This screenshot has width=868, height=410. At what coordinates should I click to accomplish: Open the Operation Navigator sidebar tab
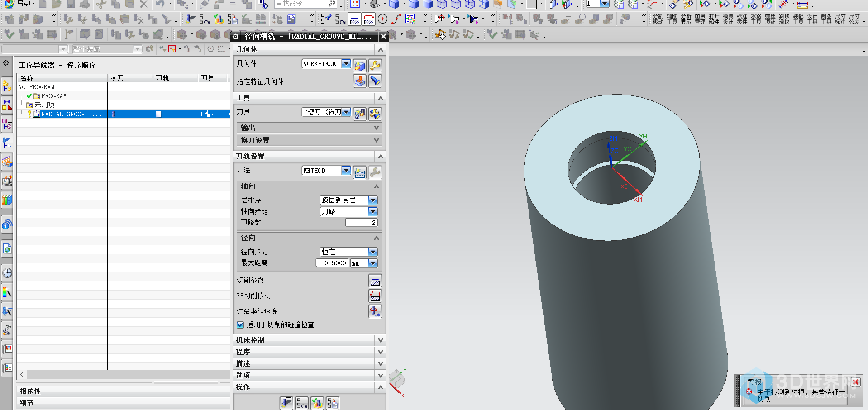(x=7, y=143)
